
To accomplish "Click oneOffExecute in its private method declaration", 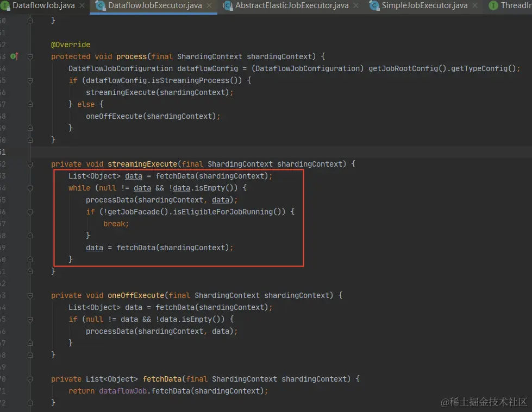I will (x=136, y=295).
